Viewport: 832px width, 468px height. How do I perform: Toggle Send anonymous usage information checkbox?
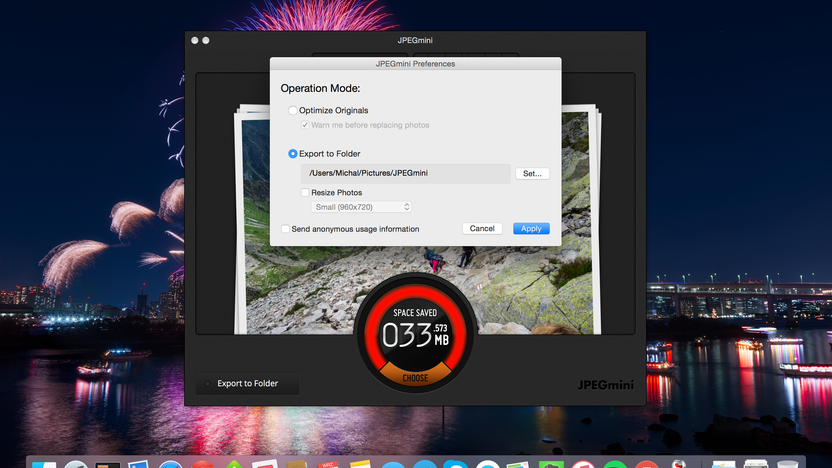click(x=285, y=229)
